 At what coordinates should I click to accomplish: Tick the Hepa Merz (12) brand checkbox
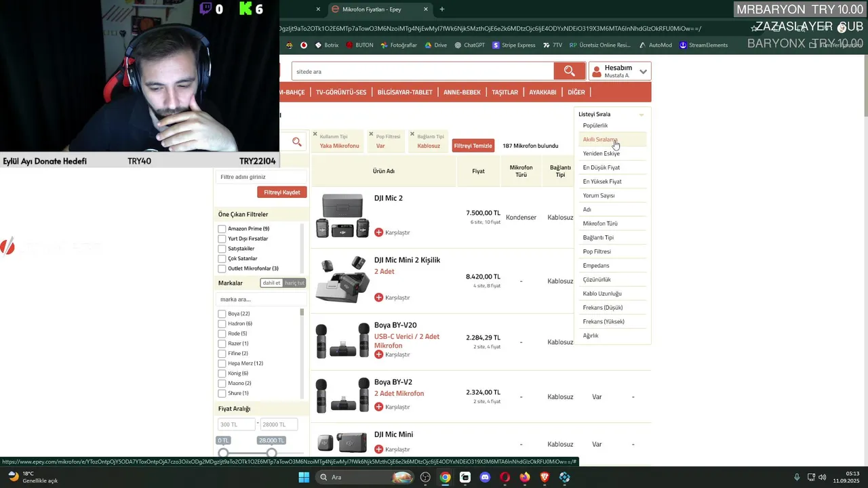pyautogui.click(x=222, y=363)
